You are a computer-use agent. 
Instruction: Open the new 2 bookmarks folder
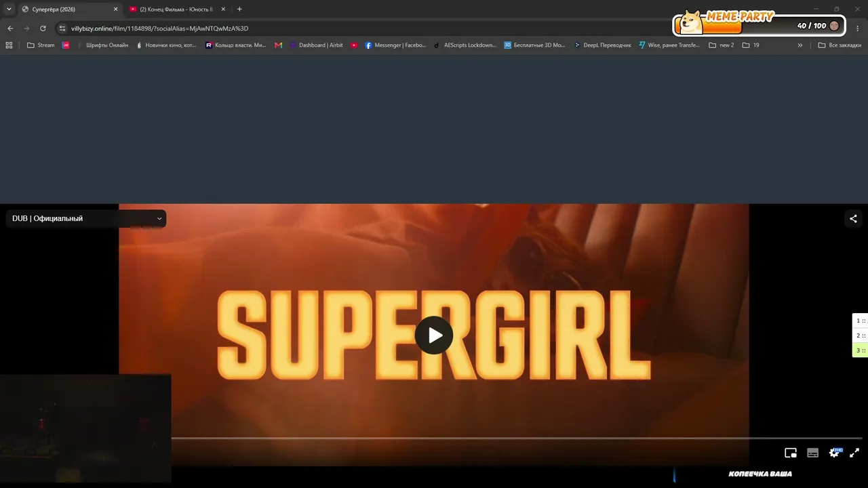tap(722, 45)
